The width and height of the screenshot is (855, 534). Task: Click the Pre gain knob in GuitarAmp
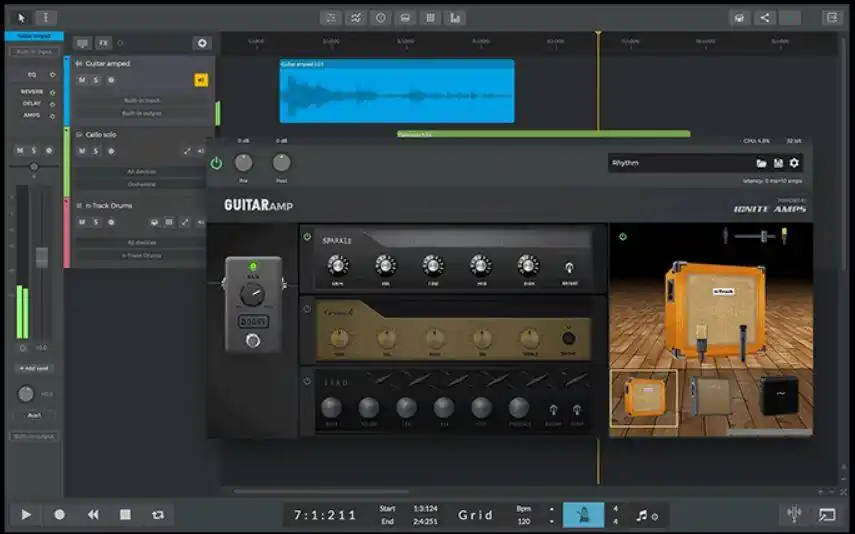pos(243,163)
